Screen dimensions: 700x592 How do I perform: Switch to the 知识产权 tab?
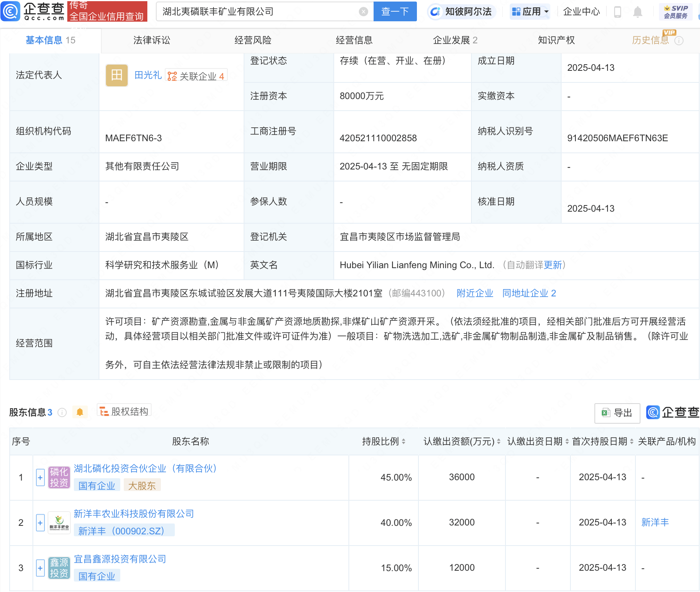pos(556,40)
